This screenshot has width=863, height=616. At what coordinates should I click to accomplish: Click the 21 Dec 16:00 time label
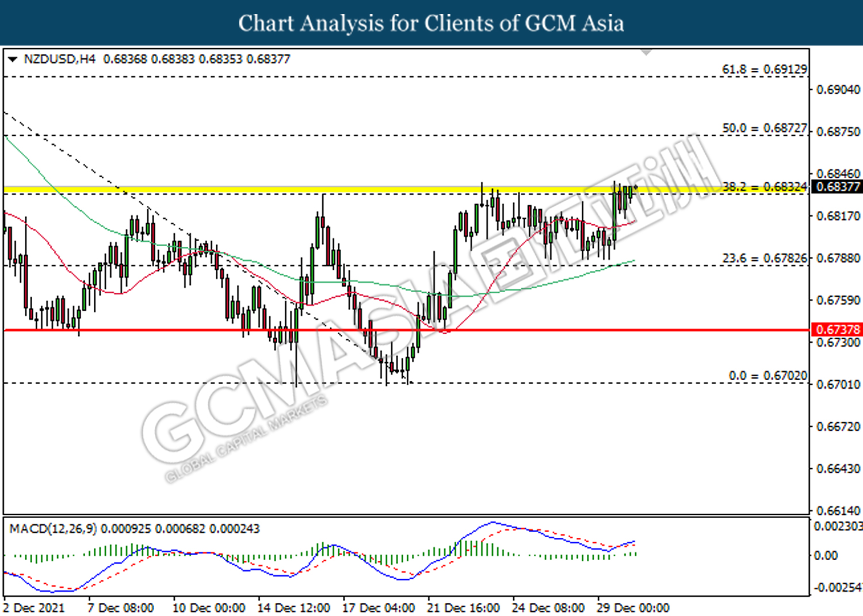point(463,608)
